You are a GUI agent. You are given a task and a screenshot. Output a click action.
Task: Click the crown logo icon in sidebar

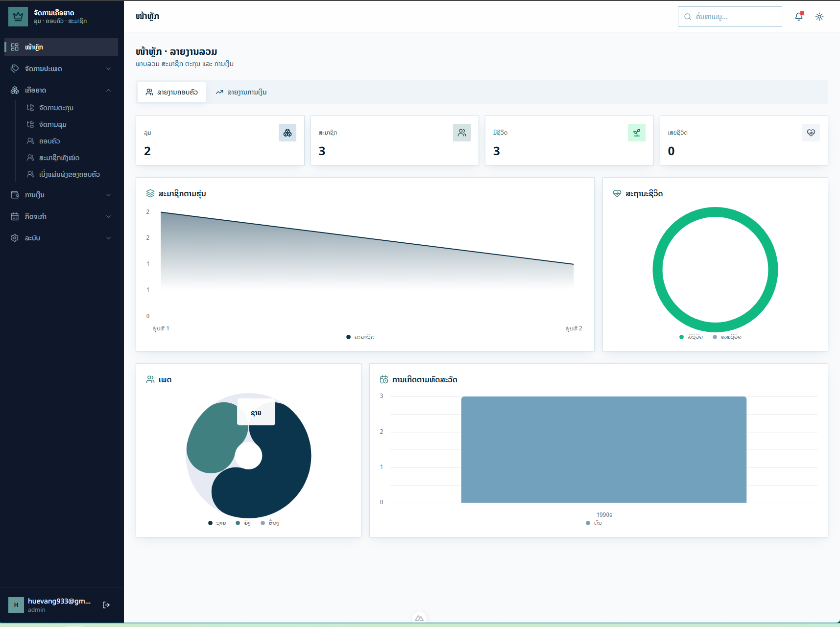pos(18,17)
